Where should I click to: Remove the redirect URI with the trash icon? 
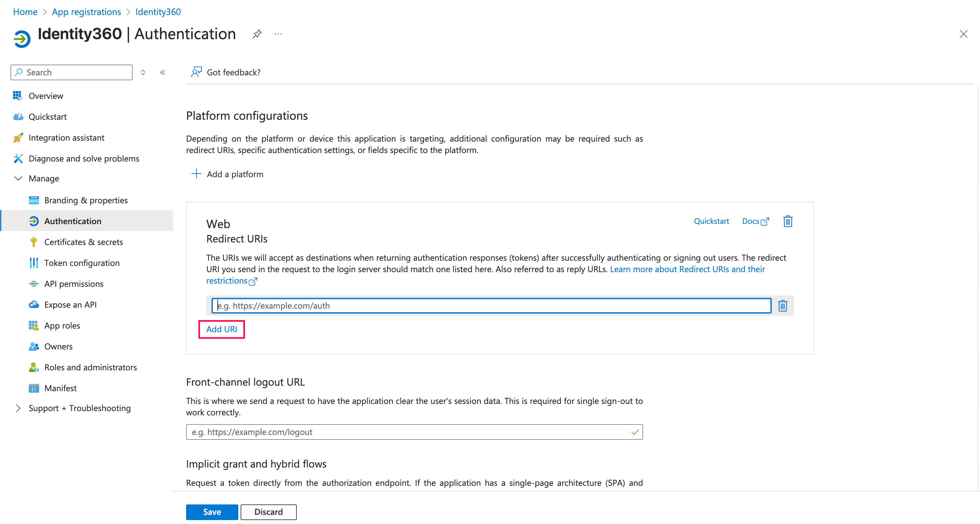tap(782, 305)
